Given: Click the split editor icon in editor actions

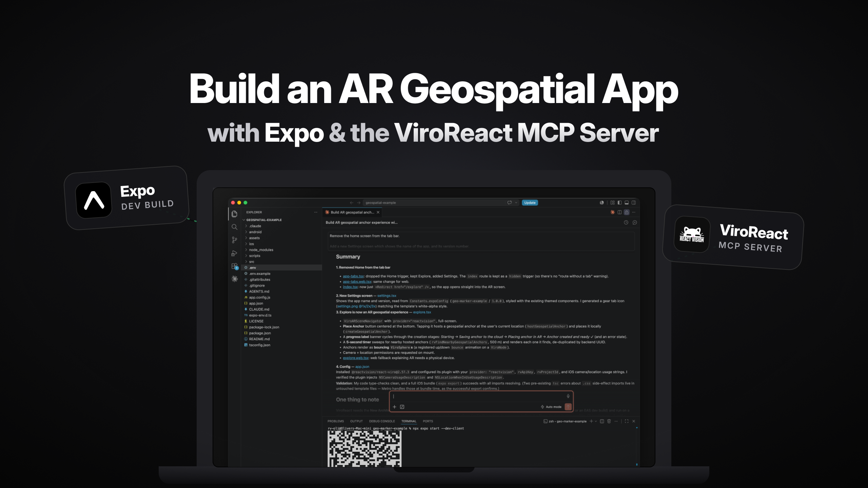Looking at the screenshot, I should [x=619, y=212].
